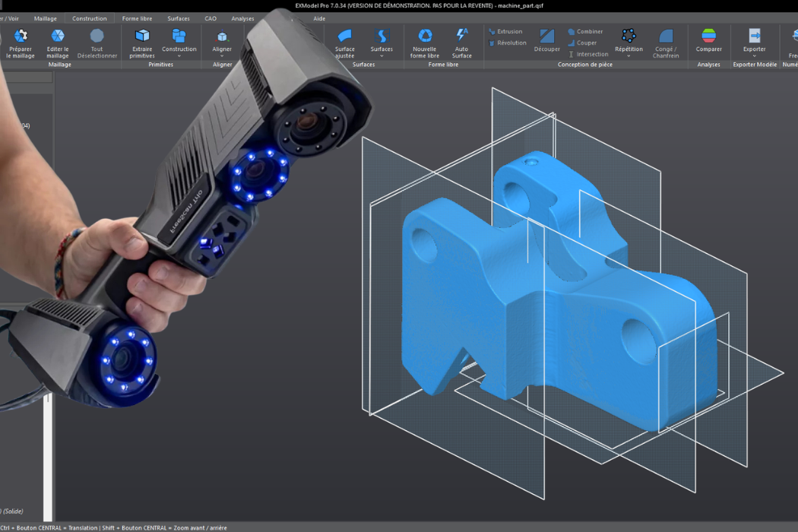Choose the Surface ajustée tool
This screenshot has height=532, width=798.
(x=344, y=43)
